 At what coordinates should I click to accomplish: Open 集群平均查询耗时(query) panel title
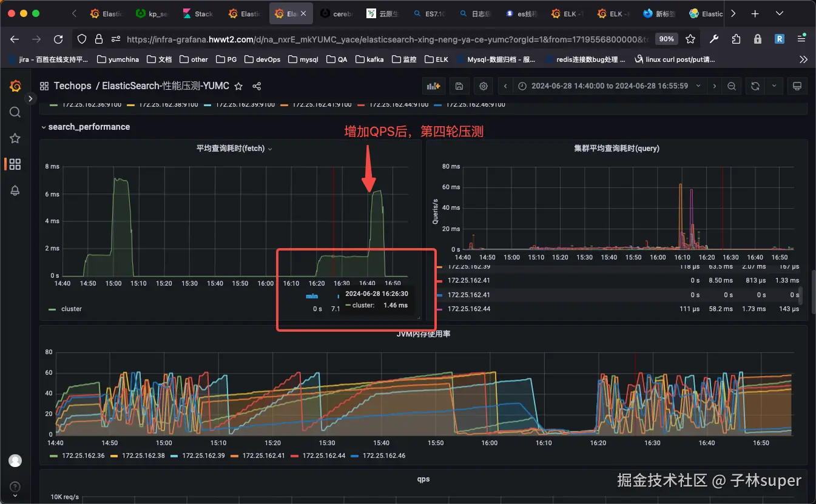point(616,148)
